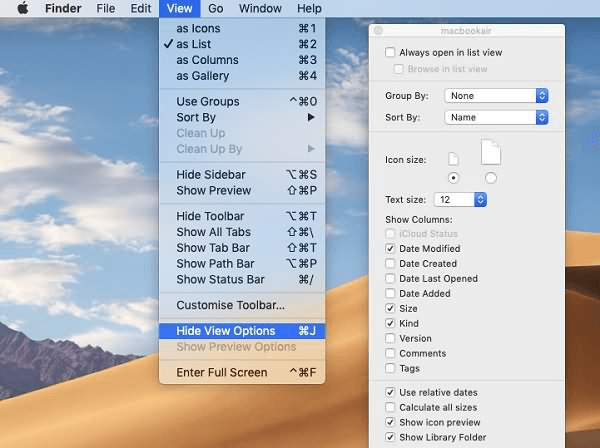
Task: Uncheck the Size column
Action: (390, 308)
